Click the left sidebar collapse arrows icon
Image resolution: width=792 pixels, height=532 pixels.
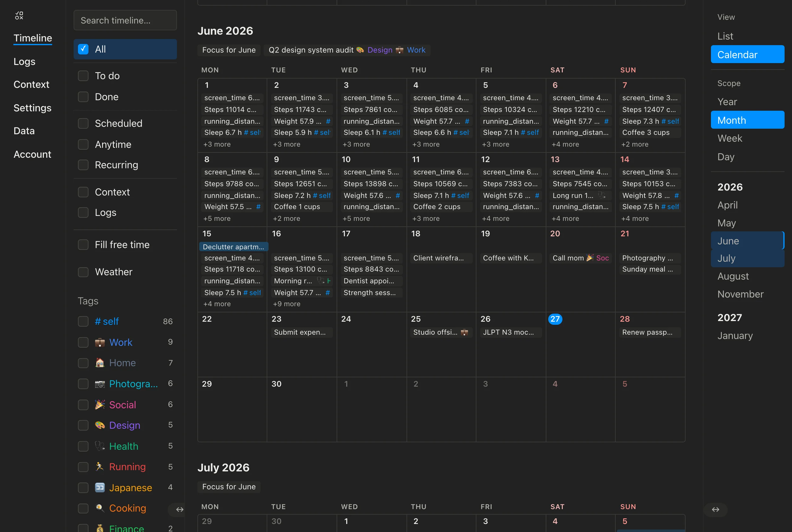pos(179,509)
